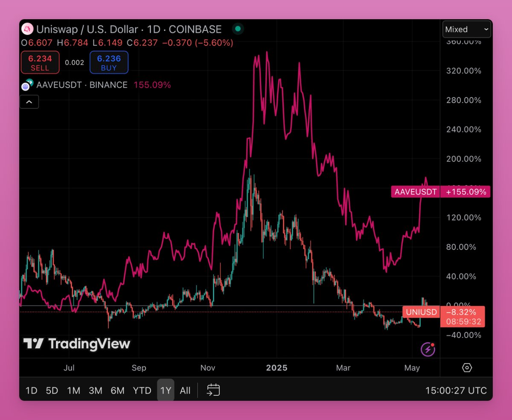Click the 280.00% price scale label
Screen dimensions: 512x420
pos(464,100)
